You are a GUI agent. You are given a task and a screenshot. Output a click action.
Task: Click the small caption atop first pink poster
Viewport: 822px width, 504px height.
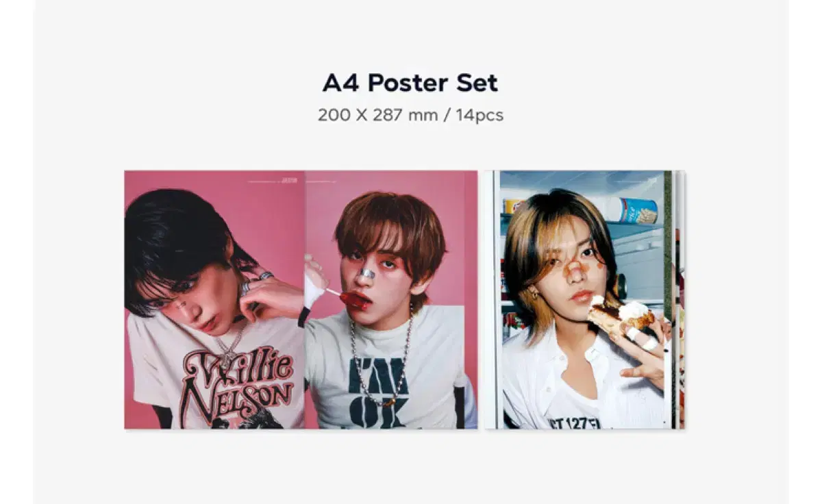(271, 181)
